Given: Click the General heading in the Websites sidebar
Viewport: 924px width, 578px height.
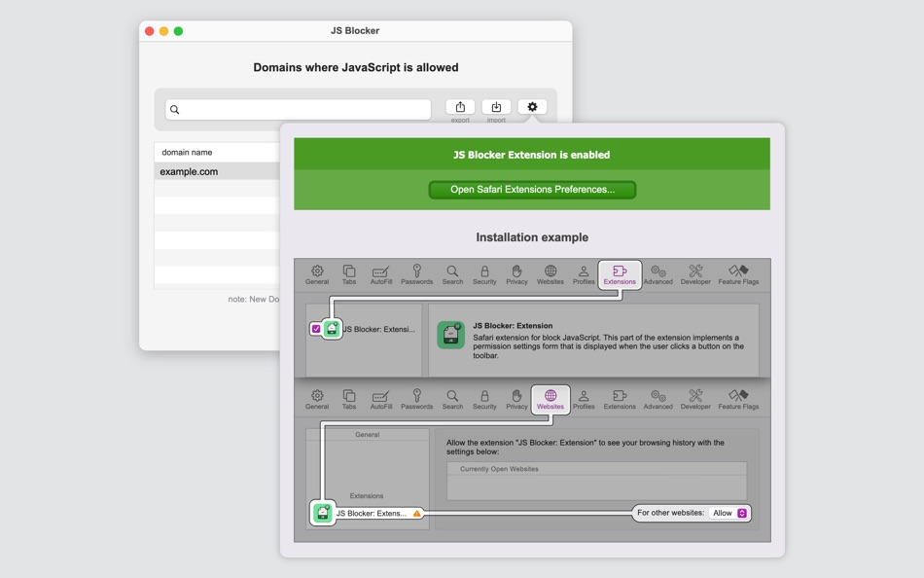Looking at the screenshot, I should click(367, 435).
